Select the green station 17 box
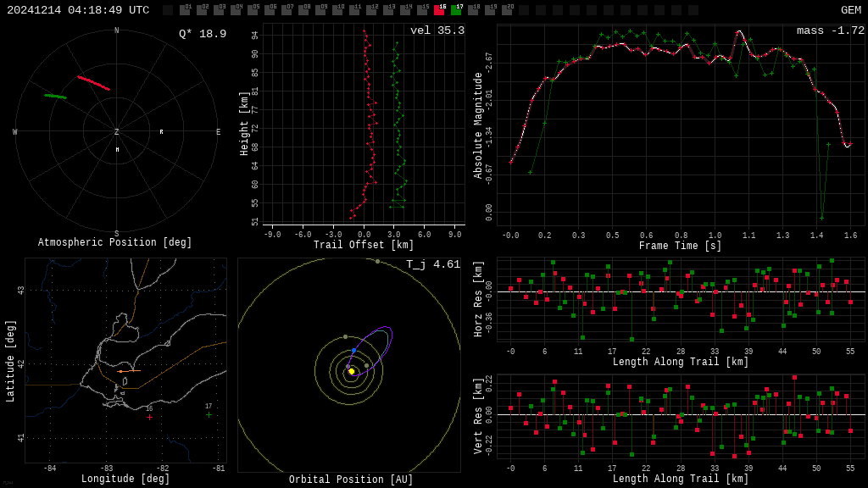 tap(456, 10)
